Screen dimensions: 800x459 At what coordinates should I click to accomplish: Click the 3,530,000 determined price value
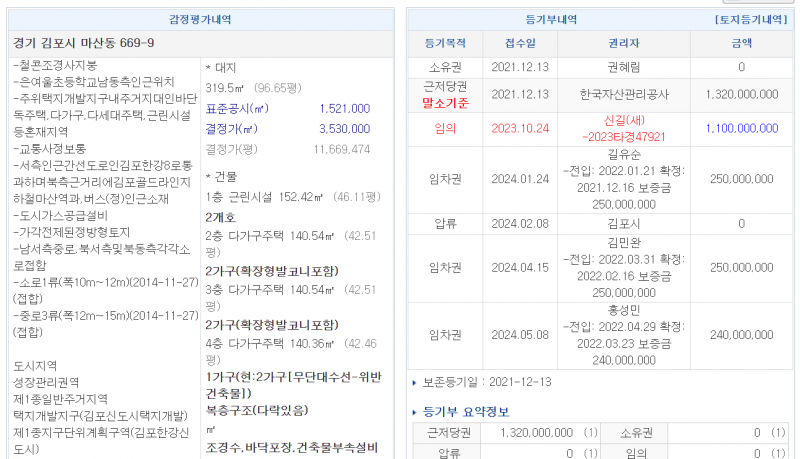coord(344,128)
